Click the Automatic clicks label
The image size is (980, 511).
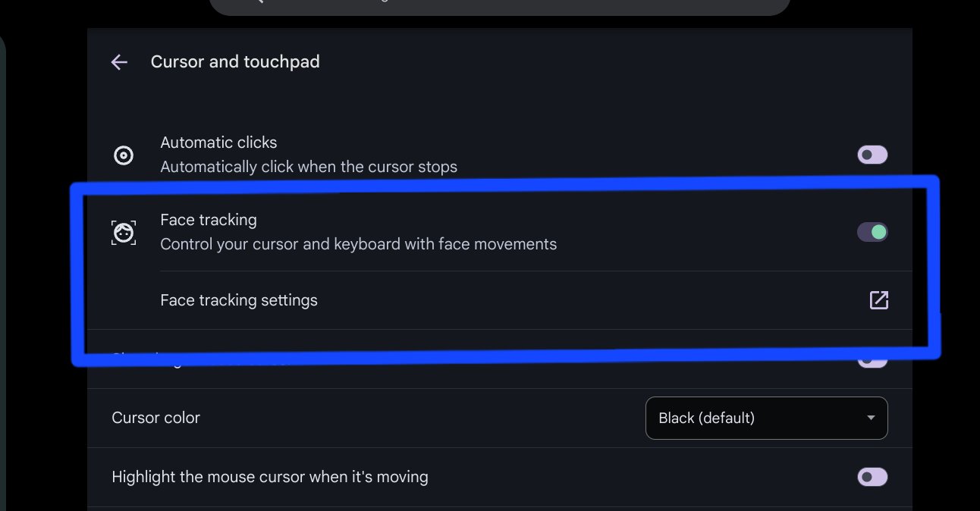[218, 143]
